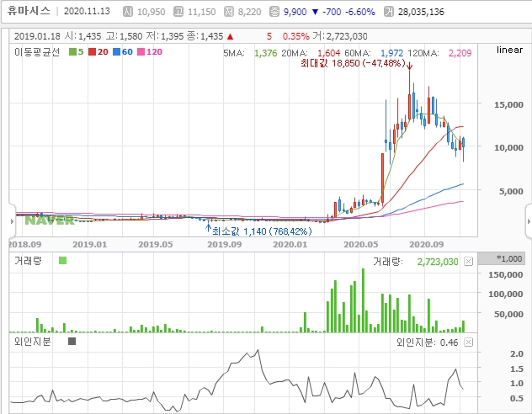
Task: Click the pink 120-day moving average swatch
Action: click(141, 52)
